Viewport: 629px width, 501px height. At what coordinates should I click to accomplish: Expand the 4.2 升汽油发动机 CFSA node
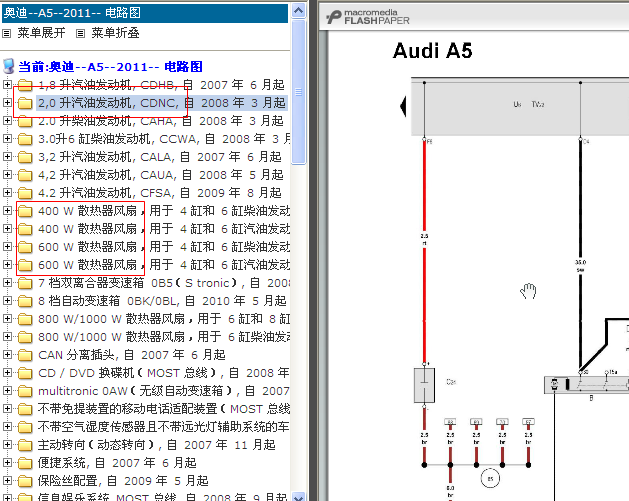[x=7, y=193]
